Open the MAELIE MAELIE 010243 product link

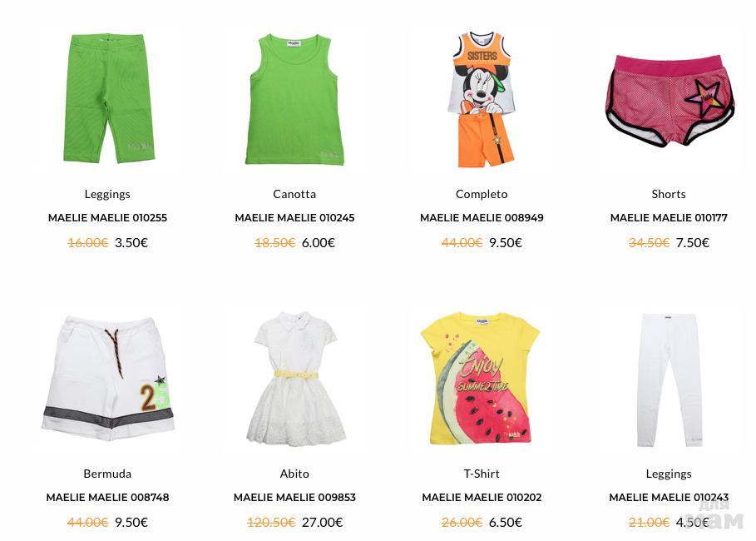(669, 497)
